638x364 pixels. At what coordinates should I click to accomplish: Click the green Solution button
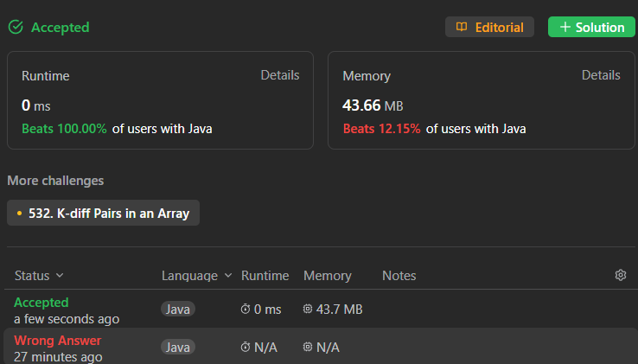tap(592, 28)
